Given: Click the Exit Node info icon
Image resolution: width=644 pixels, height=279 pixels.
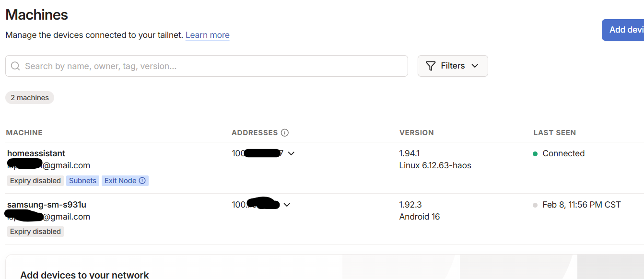Looking at the screenshot, I should point(142,181).
